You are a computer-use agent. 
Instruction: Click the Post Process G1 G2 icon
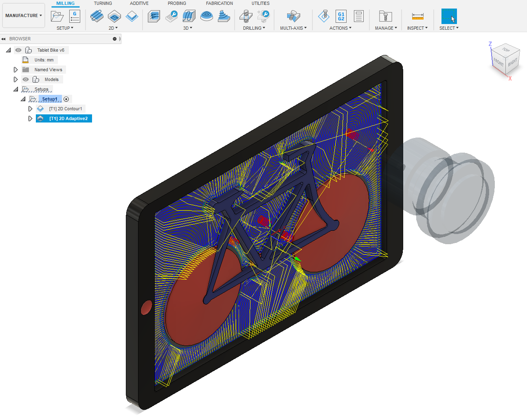coord(341,16)
